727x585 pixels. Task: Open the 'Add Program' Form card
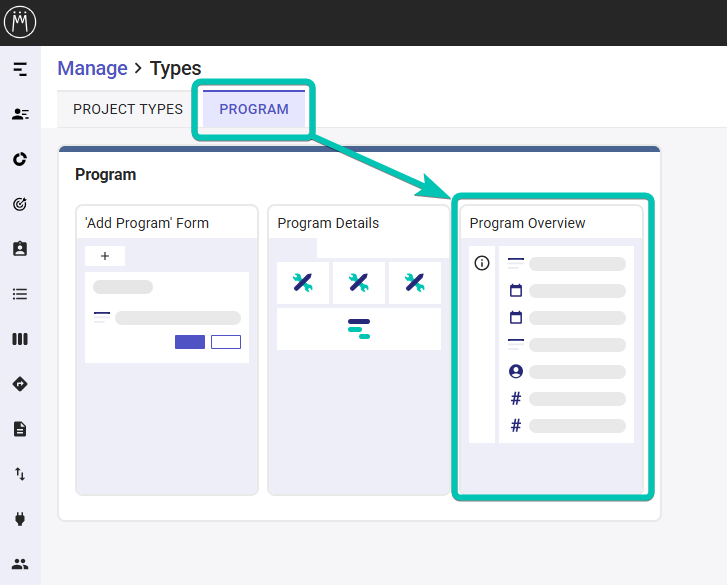[167, 350]
